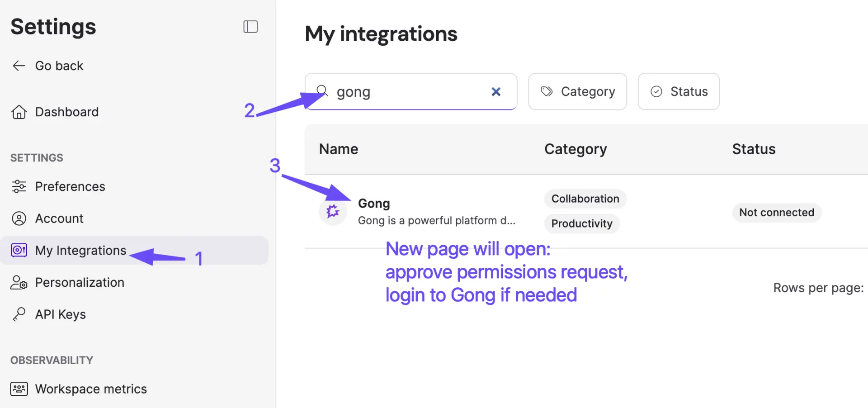Click the Productivity category tag
Viewport: 868px width, 408px height.
pyautogui.click(x=582, y=223)
